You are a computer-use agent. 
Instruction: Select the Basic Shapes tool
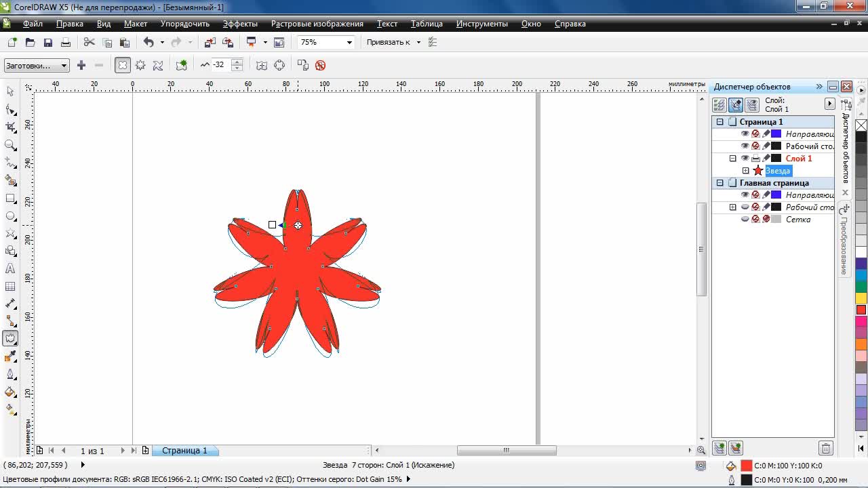pos(10,251)
